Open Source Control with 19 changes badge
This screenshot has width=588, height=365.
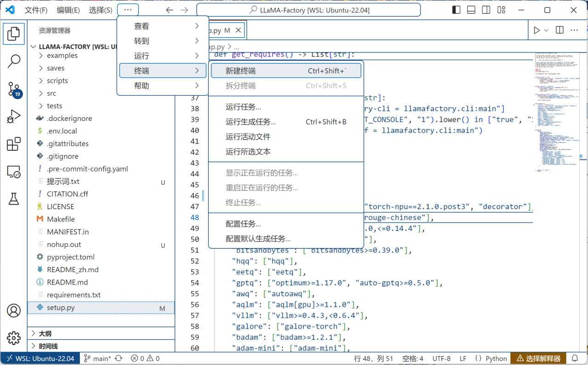coord(14,89)
